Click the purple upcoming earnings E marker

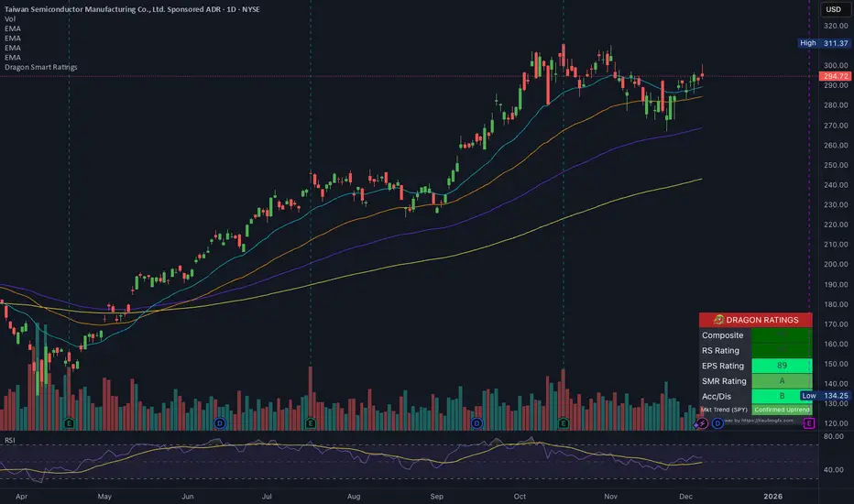809,422
